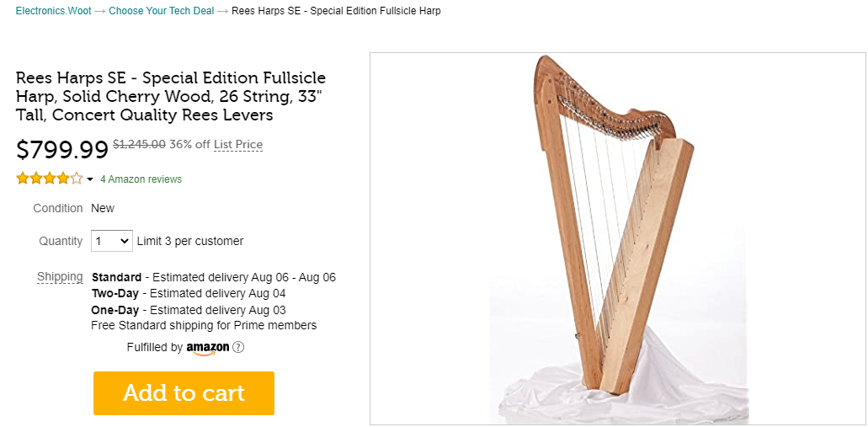The height and width of the screenshot is (427, 868).
Task: Open Choose Your Tech Deal breadcrumb
Action: (x=162, y=11)
